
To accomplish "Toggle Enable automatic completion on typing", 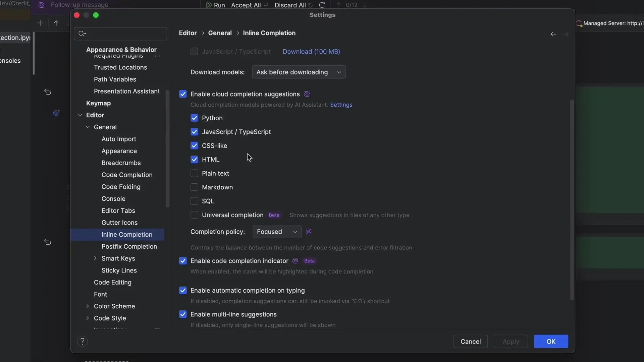I will (183, 290).
